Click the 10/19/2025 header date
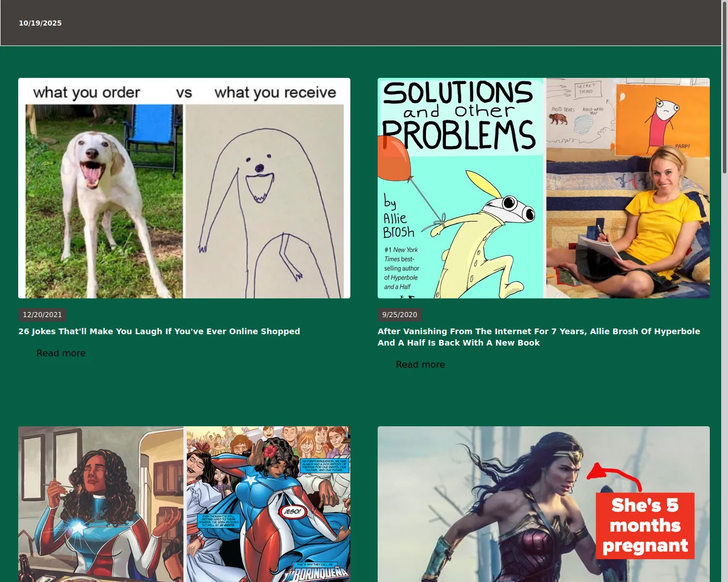 point(40,23)
